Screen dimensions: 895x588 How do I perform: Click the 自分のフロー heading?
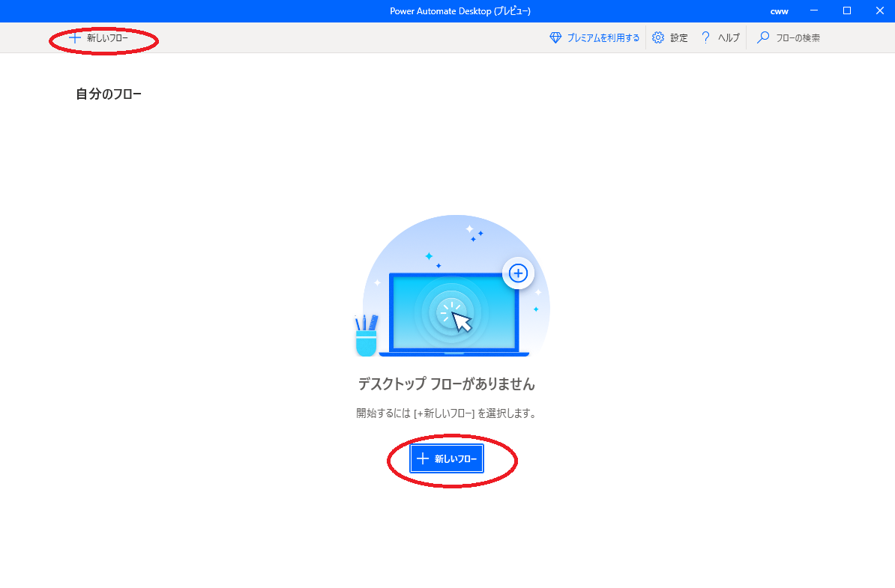pyautogui.click(x=109, y=94)
